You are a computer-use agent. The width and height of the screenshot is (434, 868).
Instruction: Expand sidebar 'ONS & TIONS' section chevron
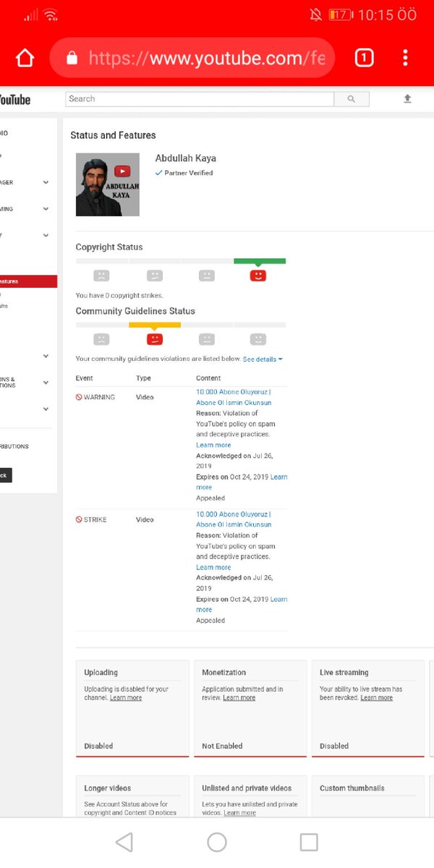(x=46, y=383)
